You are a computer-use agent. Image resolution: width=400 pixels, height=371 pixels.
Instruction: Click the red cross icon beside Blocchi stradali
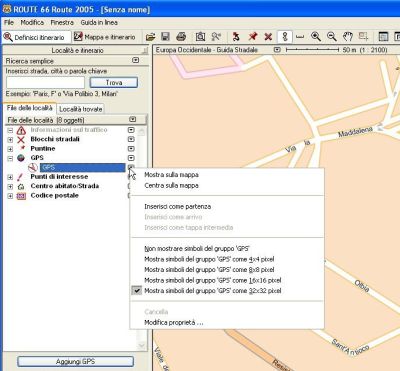point(21,140)
